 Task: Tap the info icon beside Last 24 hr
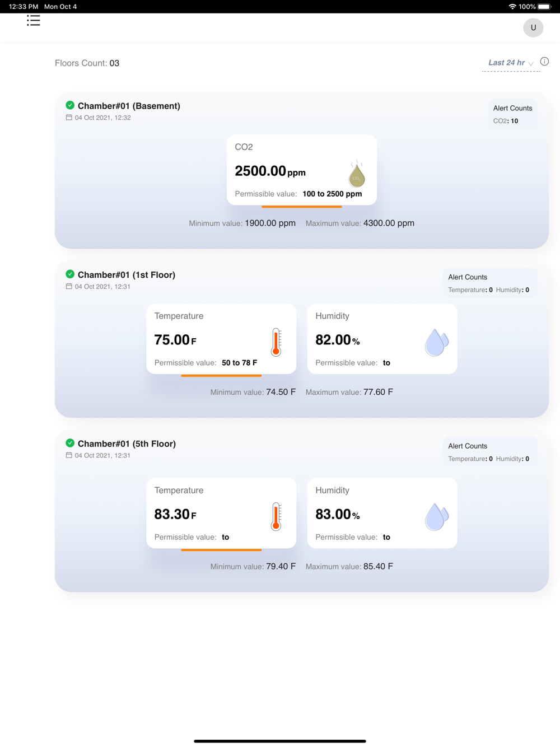point(544,62)
